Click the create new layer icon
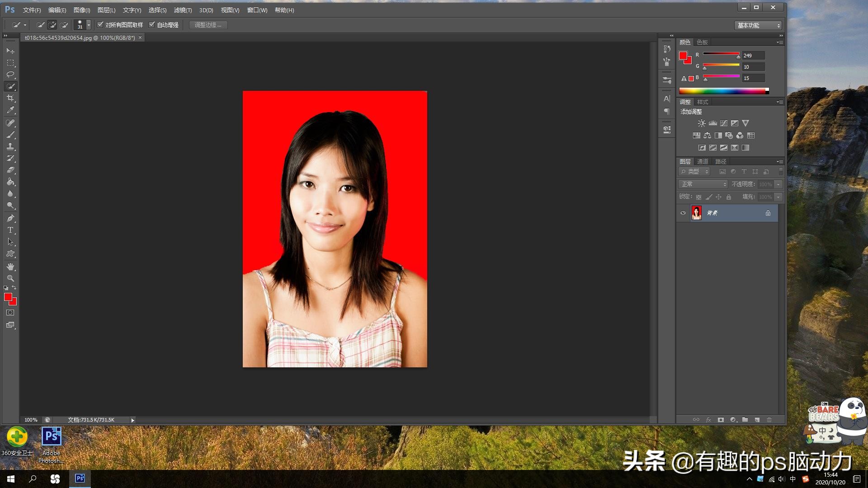The height and width of the screenshot is (488, 868). click(x=757, y=420)
